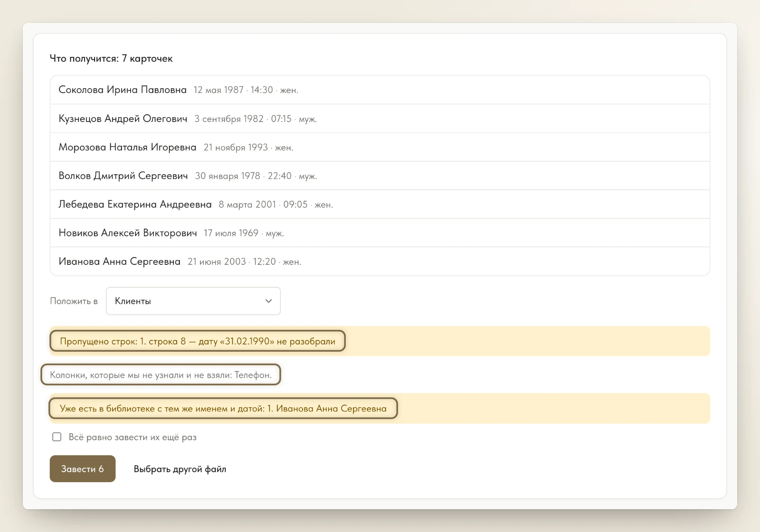Screen dimensions: 760x532
Task: Click the date '17 июля 1969'
Action: (231, 233)
